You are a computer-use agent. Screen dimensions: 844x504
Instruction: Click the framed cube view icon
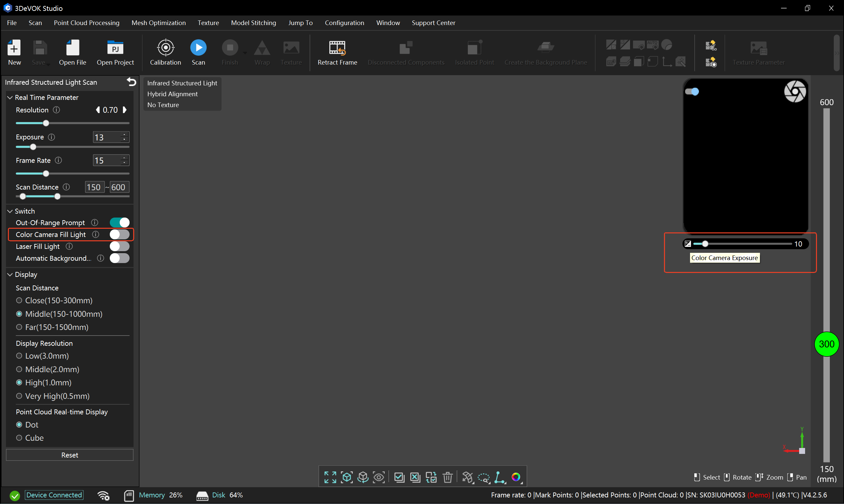coord(347,477)
